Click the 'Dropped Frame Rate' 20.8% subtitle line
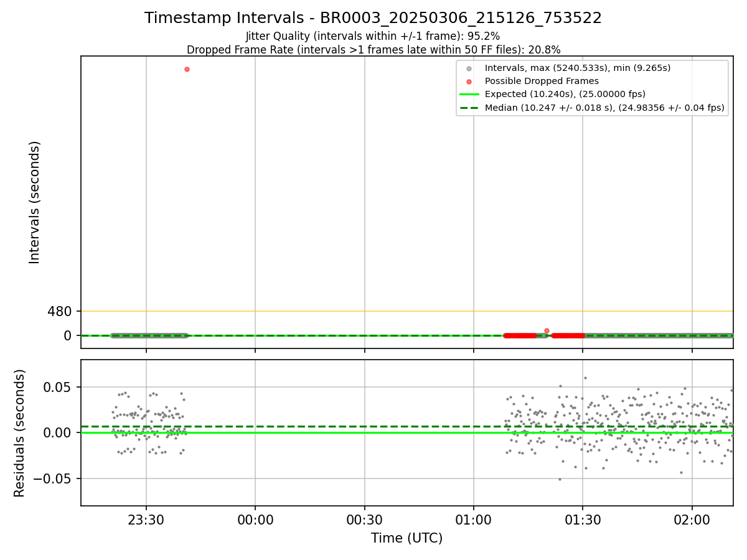The height and width of the screenshot is (560, 747). [374, 50]
